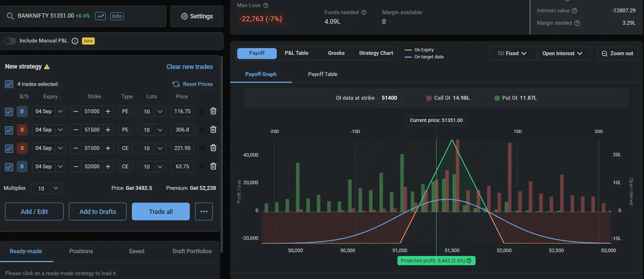The width and height of the screenshot is (644, 279).
Task: Show info tooltip for Include Manual P&L
Action: point(75,41)
